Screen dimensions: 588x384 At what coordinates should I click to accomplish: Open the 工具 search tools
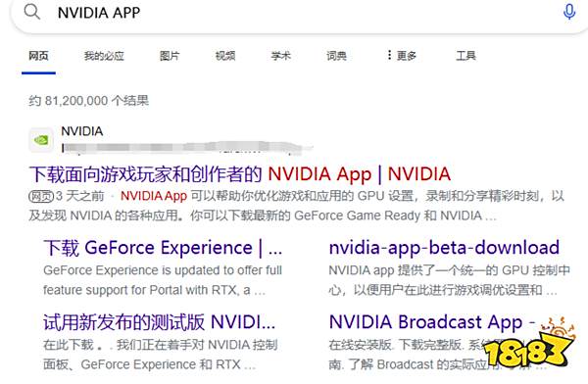click(x=465, y=56)
